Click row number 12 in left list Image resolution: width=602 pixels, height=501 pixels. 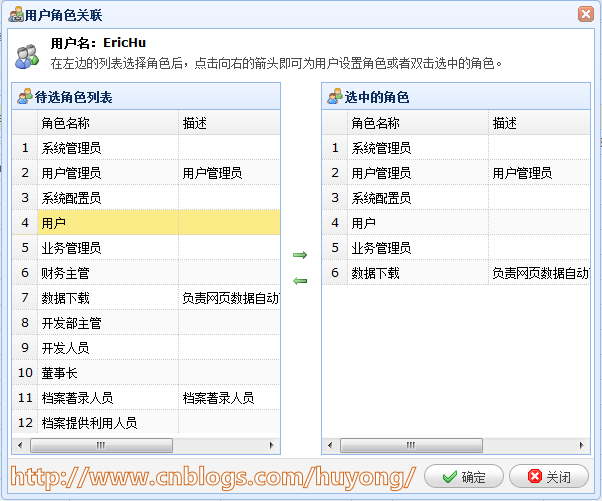point(25,423)
